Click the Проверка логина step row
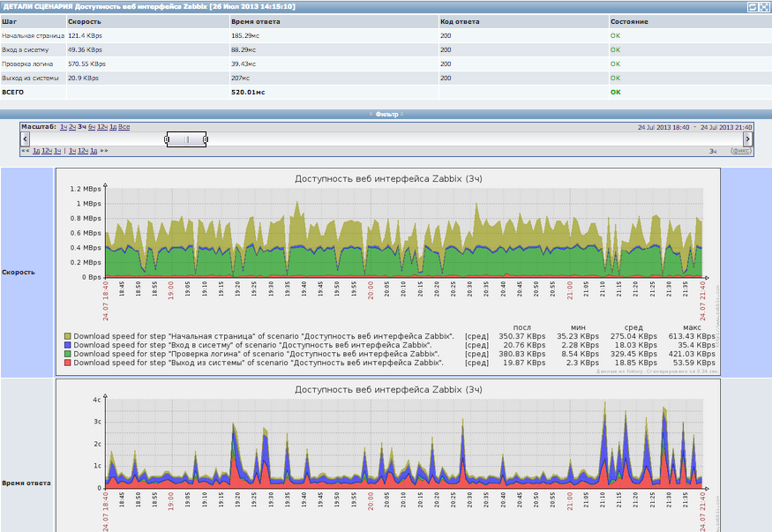Screen dimensions: 772x532 point(386,64)
